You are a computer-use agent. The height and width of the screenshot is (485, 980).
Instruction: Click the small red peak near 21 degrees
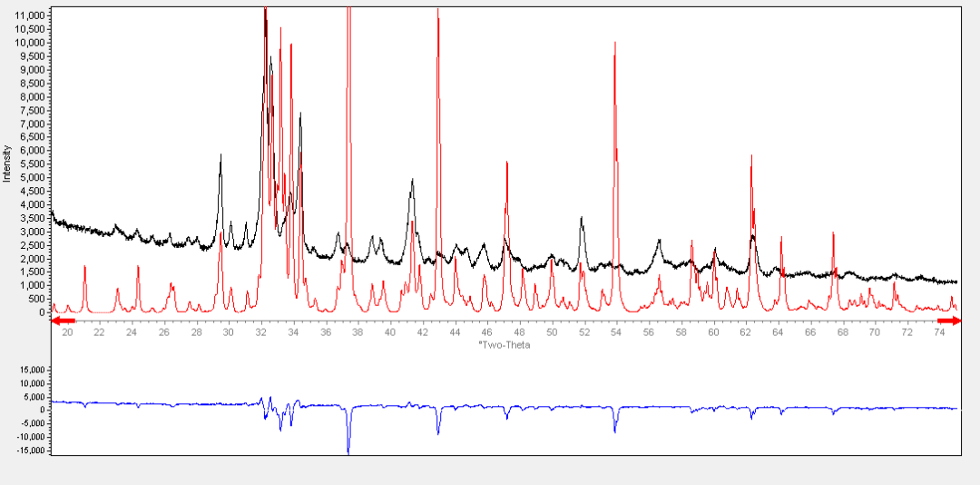tap(84, 267)
